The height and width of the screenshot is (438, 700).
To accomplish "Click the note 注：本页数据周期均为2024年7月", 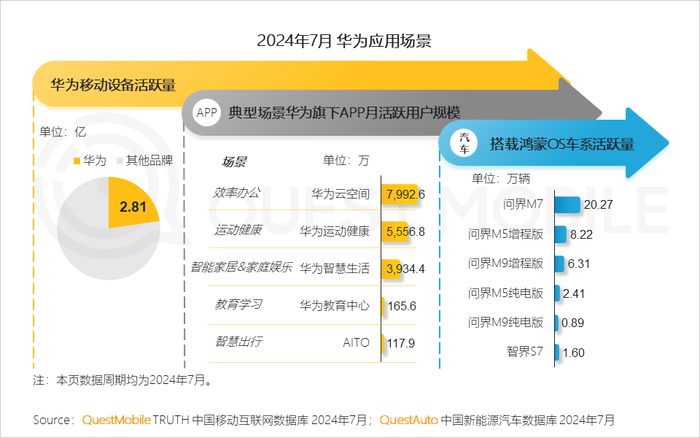I will [122, 380].
